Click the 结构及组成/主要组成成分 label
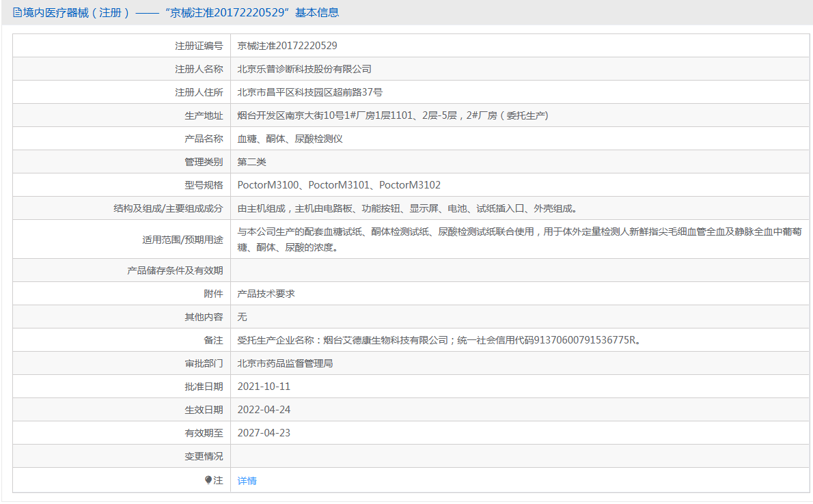The height and width of the screenshot is (504, 813). pos(168,208)
